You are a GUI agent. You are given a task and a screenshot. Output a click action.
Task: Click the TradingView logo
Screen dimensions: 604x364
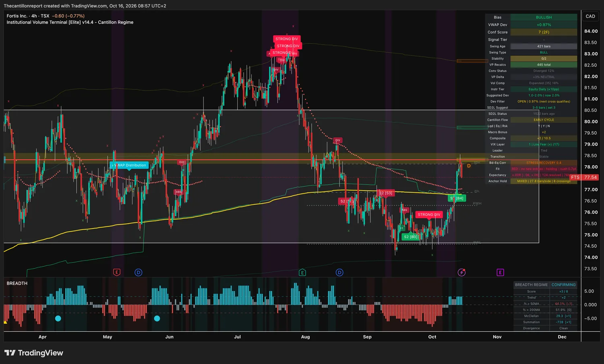click(34, 353)
